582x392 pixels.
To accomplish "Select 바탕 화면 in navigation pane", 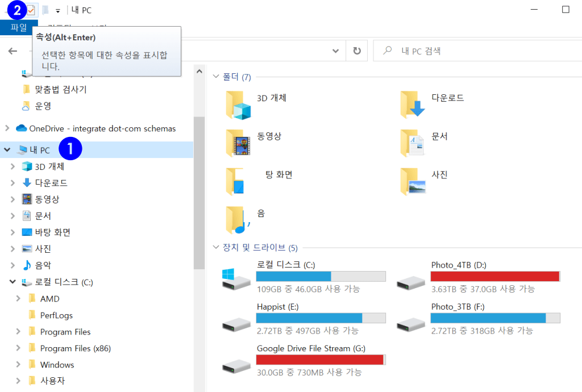I will (x=52, y=232).
